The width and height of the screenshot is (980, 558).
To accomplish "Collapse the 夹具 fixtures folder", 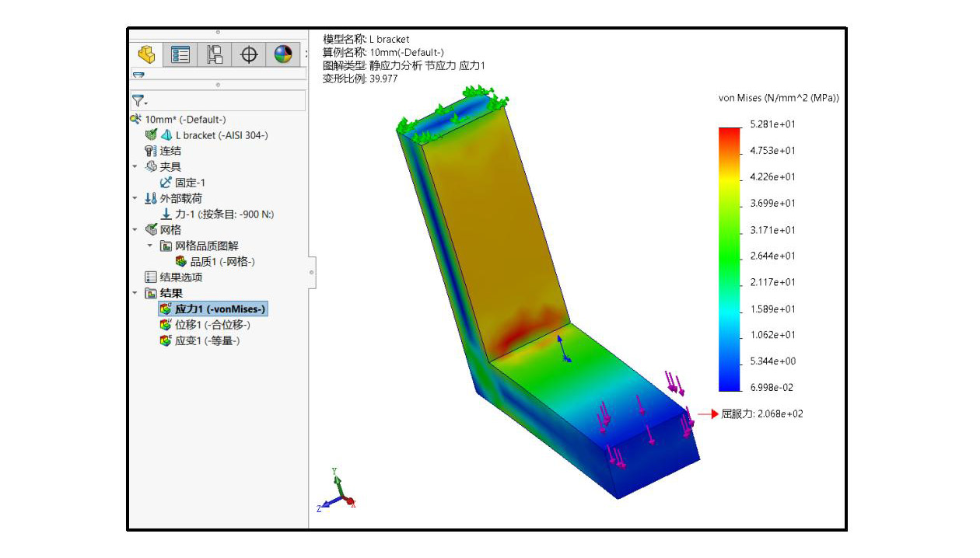I will [135, 167].
